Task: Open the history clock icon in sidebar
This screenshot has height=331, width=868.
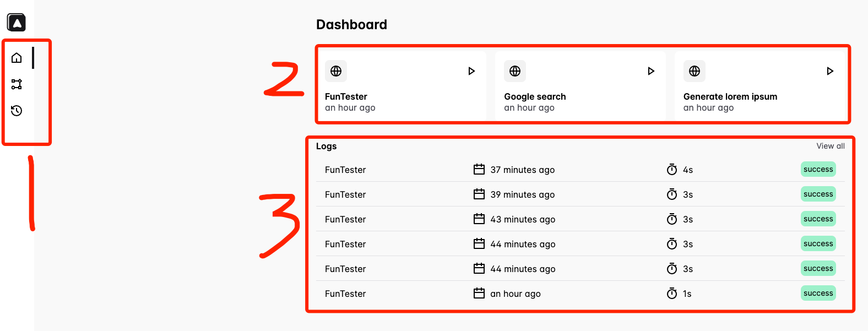Action: click(17, 111)
